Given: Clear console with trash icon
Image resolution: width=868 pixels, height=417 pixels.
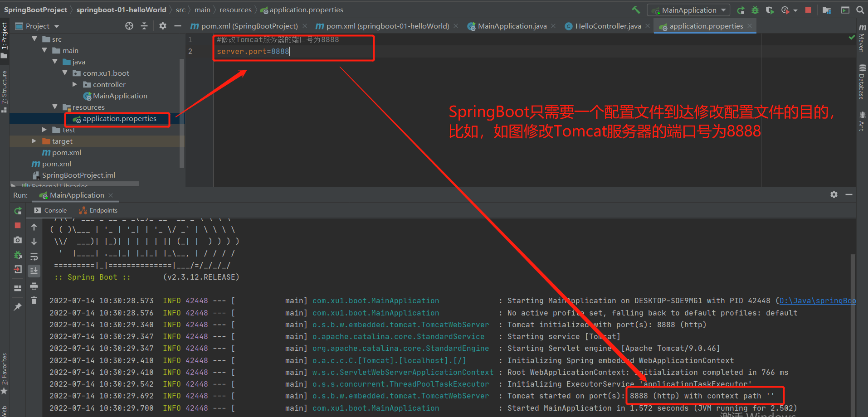Looking at the screenshot, I should 34,300.
